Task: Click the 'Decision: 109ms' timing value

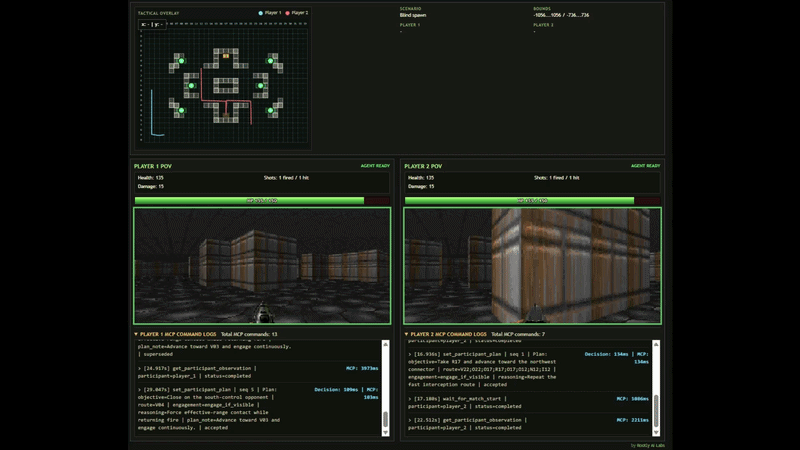Action: click(x=336, y=390)
